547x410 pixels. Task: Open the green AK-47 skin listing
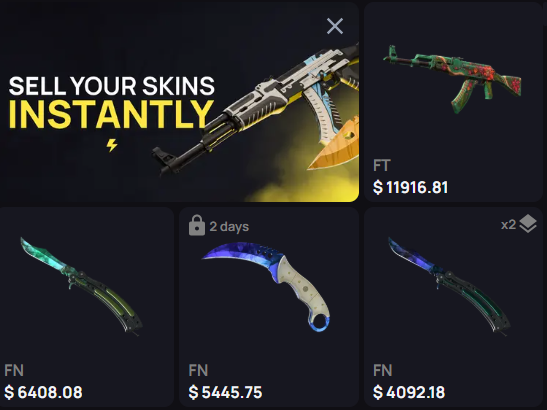click(452, 78)
